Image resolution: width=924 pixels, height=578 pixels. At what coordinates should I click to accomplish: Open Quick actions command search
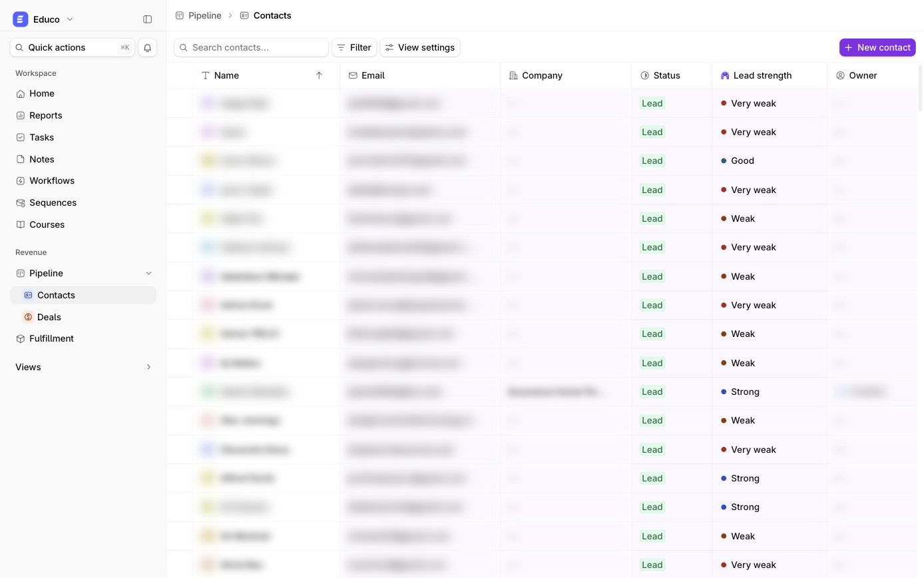73,47
